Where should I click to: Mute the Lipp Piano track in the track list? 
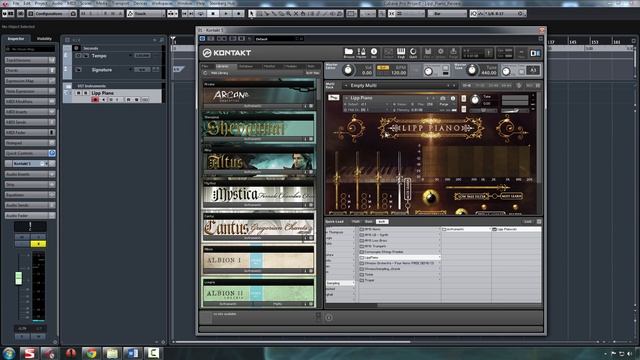point(79,93)
